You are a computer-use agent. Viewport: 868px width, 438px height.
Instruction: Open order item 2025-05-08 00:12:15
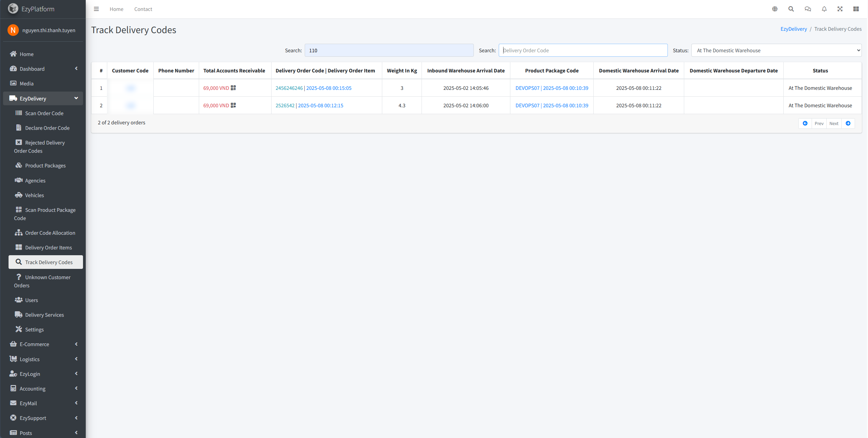coord(320,106)
